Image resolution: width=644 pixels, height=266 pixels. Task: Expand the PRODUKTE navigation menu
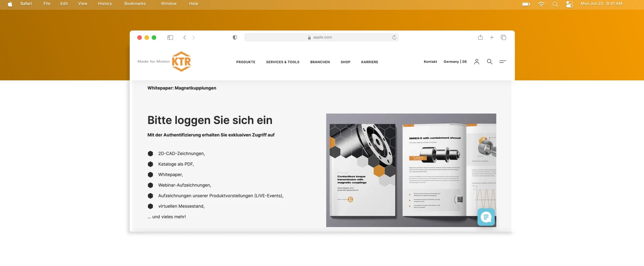(246, 62)
